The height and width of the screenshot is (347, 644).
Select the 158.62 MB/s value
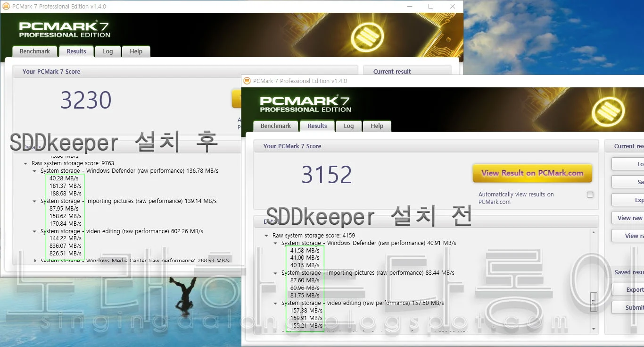[66, 216]
